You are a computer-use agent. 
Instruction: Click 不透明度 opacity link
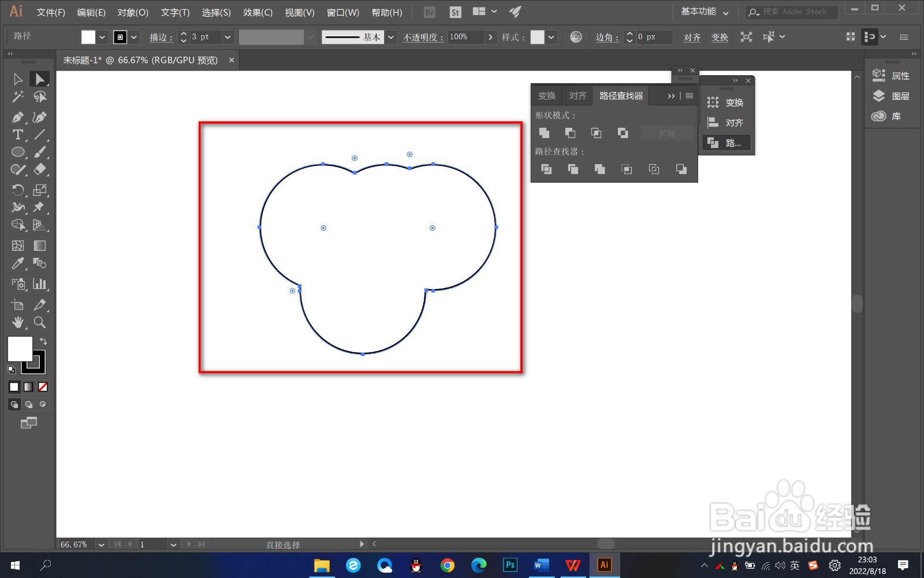tap(423, 37)
